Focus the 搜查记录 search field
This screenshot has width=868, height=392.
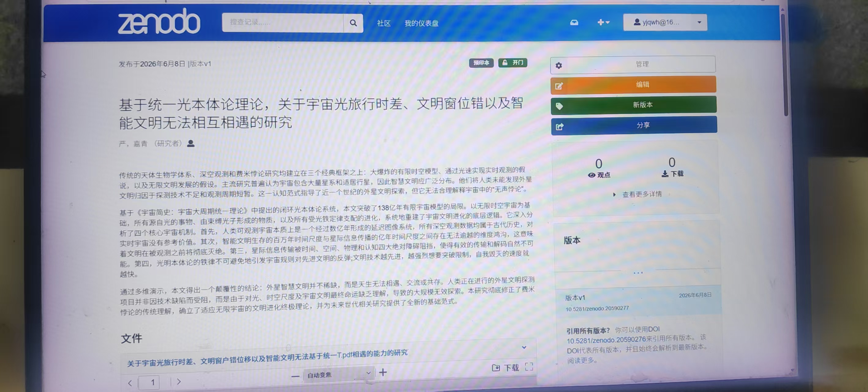click(283, 23)
